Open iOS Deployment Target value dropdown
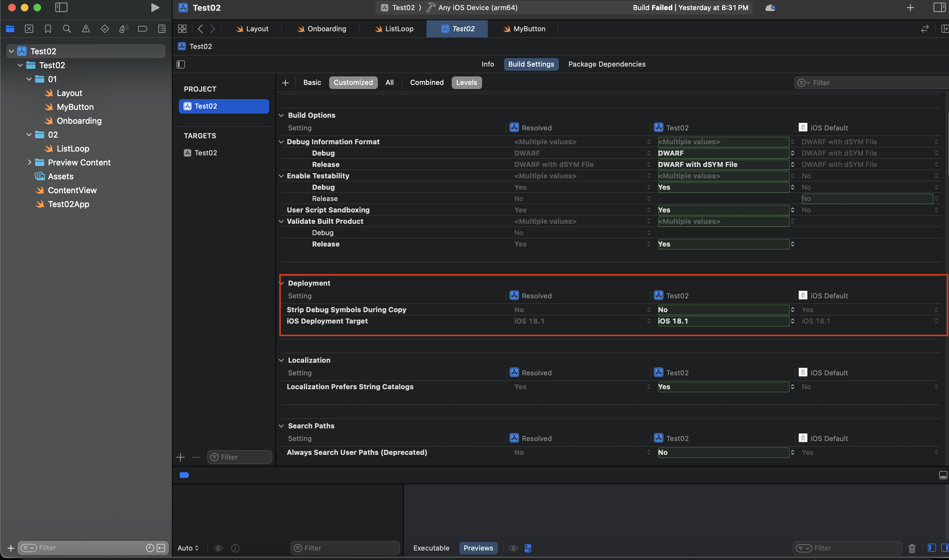 pyautogui.click(x=723, y=321)
